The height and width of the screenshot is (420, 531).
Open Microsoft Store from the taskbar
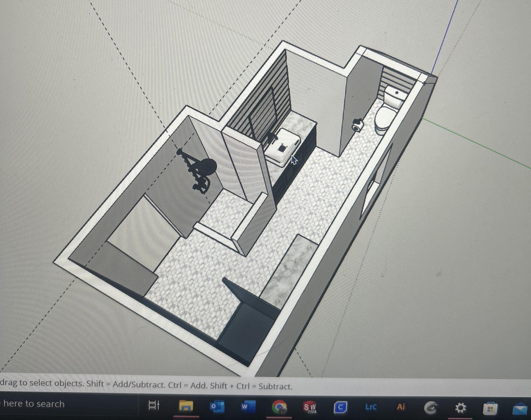[x=490, y=408]
